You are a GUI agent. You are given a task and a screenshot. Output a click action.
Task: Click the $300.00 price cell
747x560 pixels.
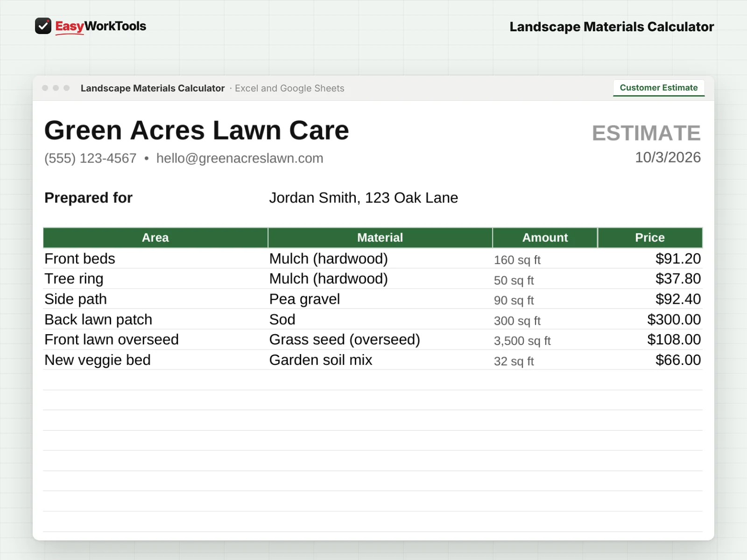click(650, 319)
